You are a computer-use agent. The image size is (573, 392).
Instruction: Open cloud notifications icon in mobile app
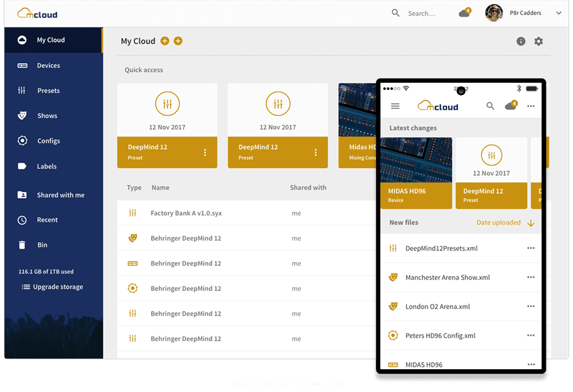click(x=511, y=105)
